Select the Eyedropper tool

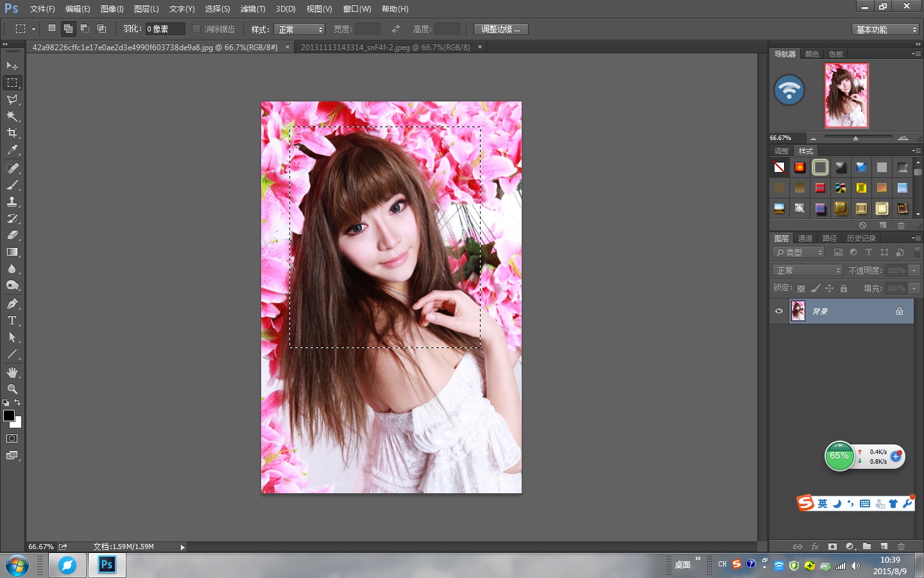12,150
